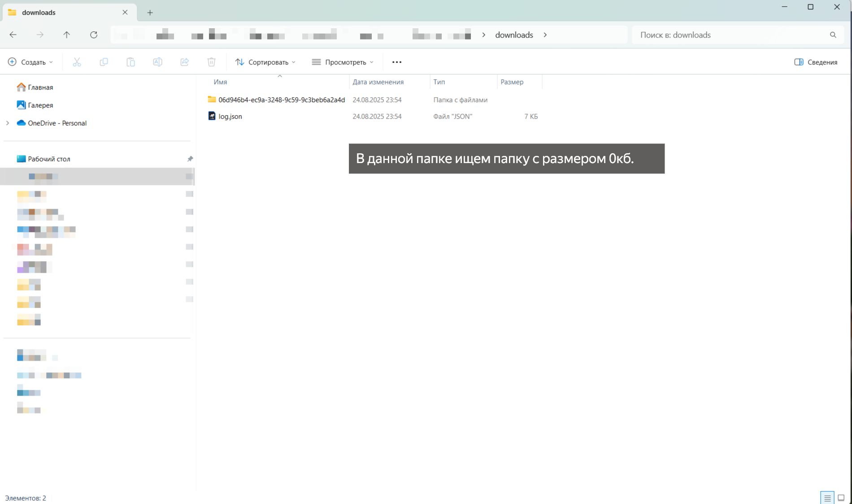
Task: Open the Сортировать dropdown menu
Action: [x=265, y=62]
